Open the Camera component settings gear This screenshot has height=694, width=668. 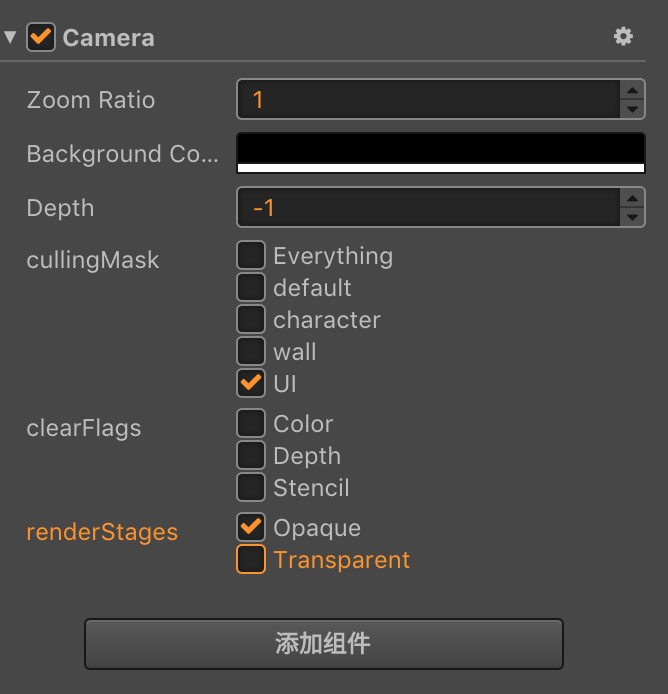pos(623,37)
